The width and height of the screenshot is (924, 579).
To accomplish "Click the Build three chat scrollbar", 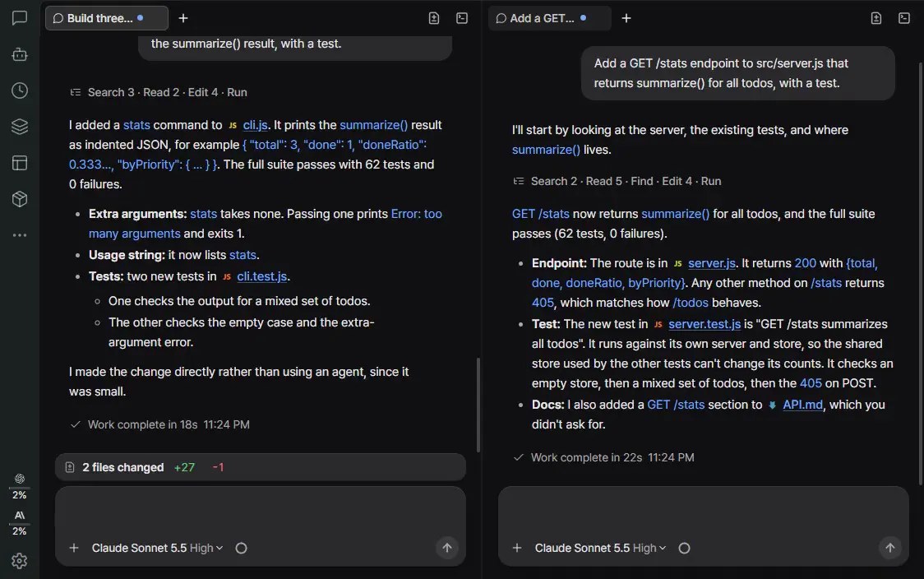I will 478,405.
